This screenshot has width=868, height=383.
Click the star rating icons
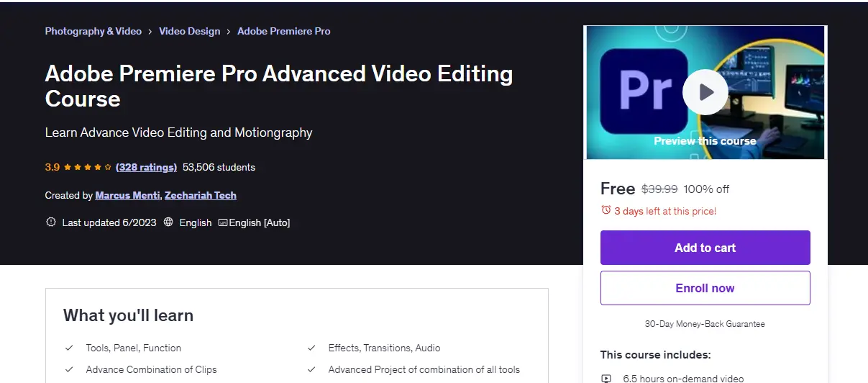click(x=88, y=167)
